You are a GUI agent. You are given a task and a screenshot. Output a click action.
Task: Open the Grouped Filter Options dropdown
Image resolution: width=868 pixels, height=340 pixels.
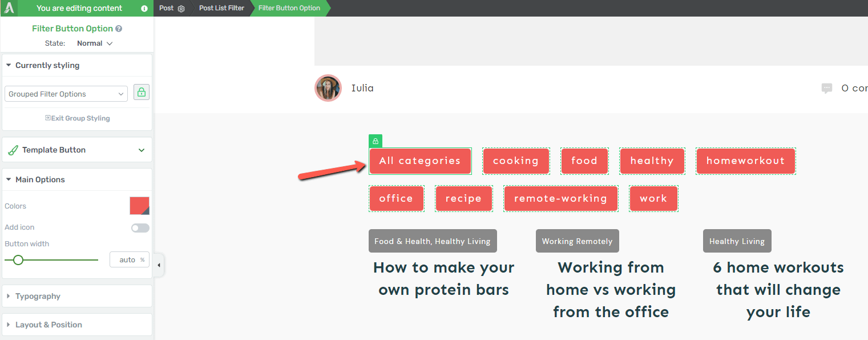tap(66, 94)
